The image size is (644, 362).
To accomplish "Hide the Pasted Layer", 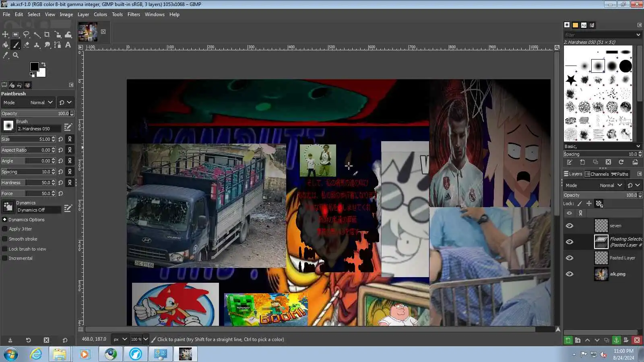I will point(569,258).
